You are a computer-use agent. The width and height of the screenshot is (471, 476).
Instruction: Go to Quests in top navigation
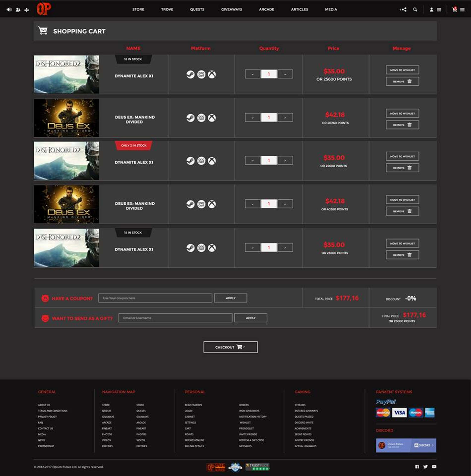coord(197,9)
